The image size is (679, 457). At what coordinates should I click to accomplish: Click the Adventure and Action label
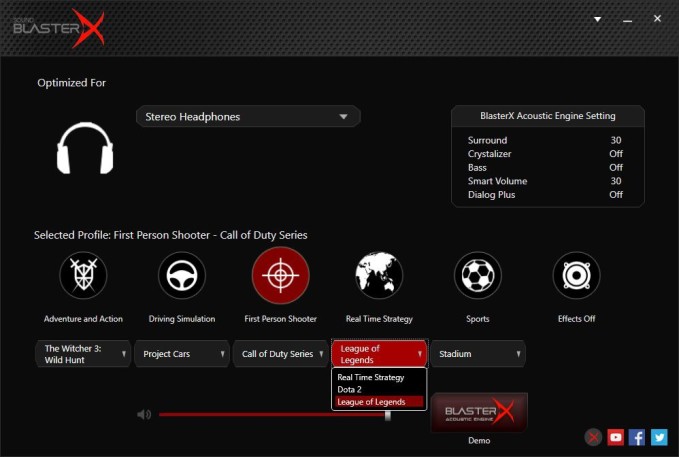click(x=83, y=319)
